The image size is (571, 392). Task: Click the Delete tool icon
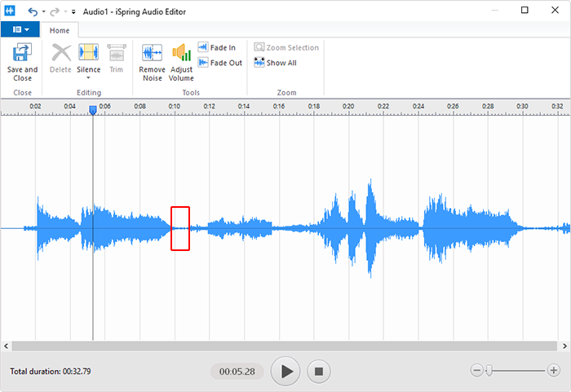pyautogui.click(x=61, y=53)
